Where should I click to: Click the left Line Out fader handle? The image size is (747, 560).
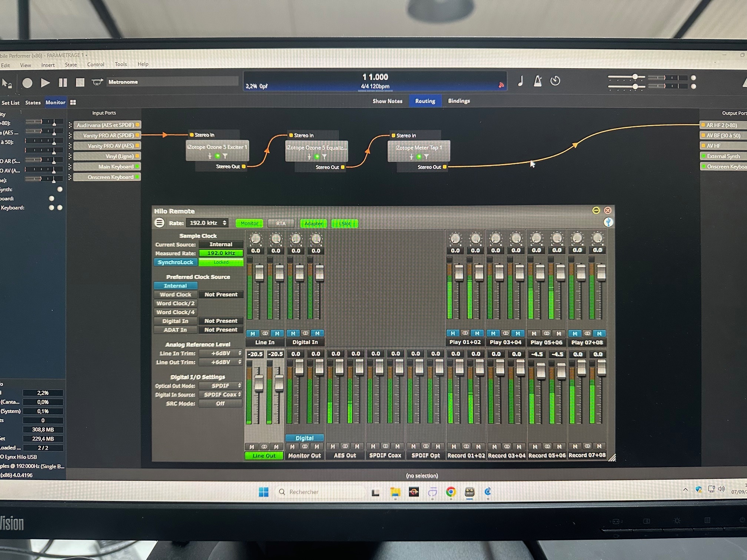259,383
